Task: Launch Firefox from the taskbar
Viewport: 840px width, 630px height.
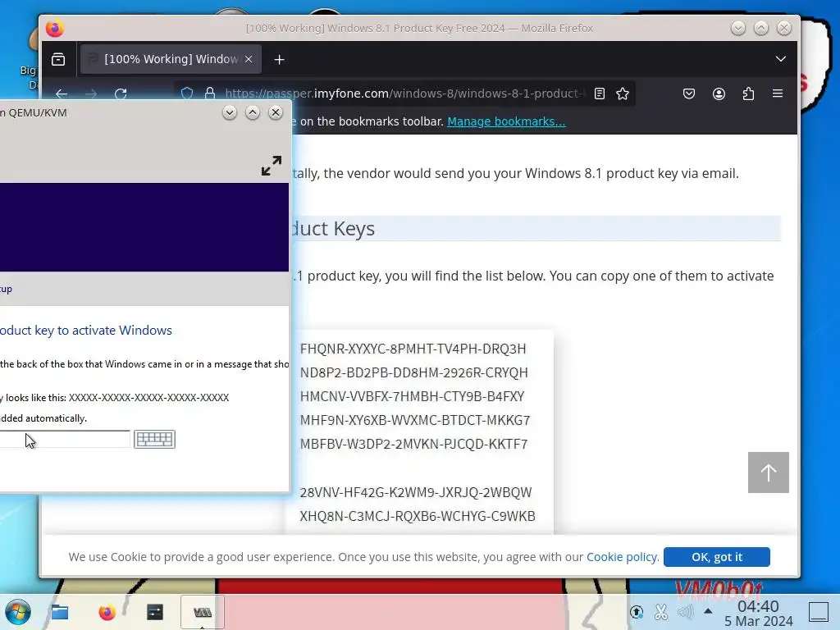Action: pos(107,612)
